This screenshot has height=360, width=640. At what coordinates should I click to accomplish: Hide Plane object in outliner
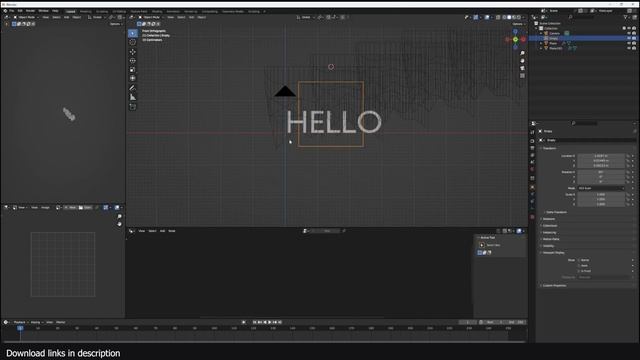[629, 43]
